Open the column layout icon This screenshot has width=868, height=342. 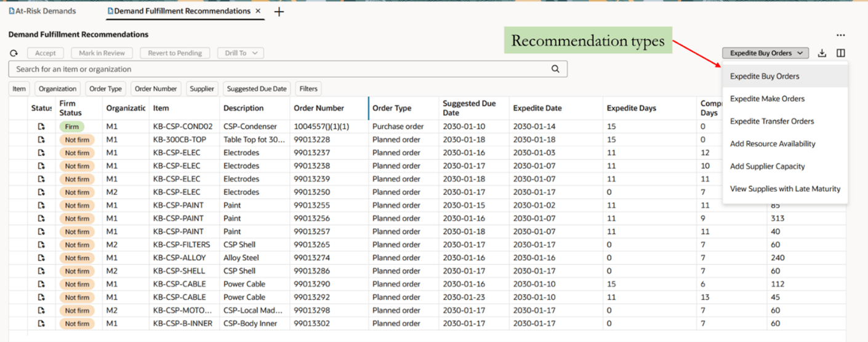841,53
